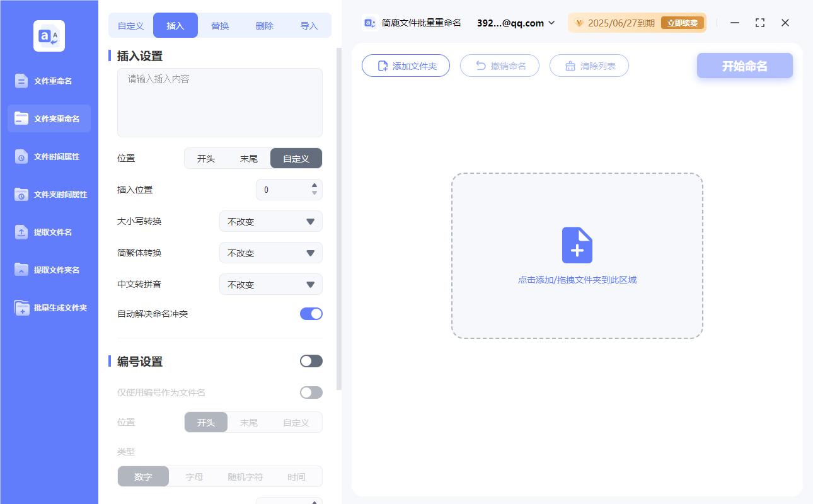Image resolution: width=813 pixels, height=504 pixels.
Task: Click the 文件重命名 sidebar icon
Action: click(x=21, y=81)
